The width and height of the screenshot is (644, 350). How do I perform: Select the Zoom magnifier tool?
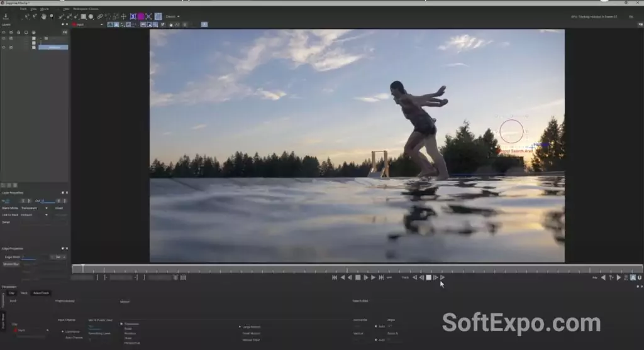52,16
